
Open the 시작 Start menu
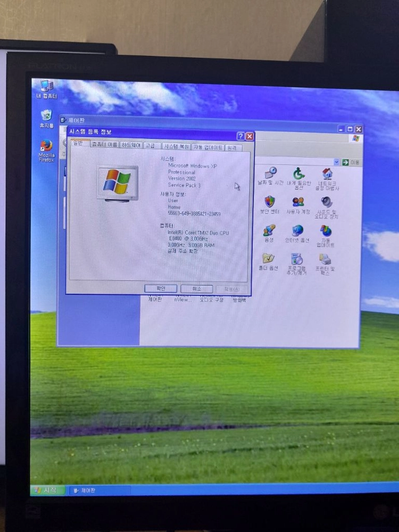coord(47,491)
